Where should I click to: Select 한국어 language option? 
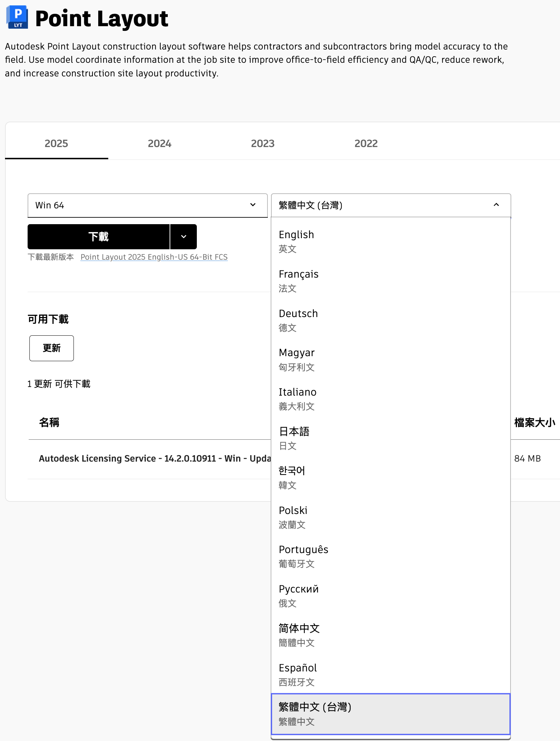[x=390, y=477]
